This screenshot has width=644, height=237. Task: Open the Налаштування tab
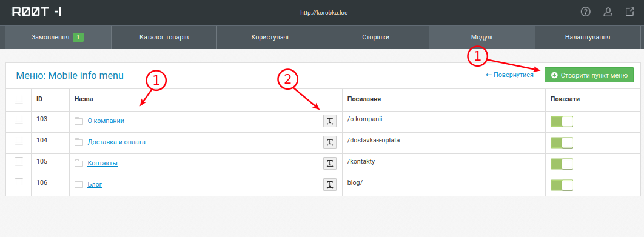588,38
